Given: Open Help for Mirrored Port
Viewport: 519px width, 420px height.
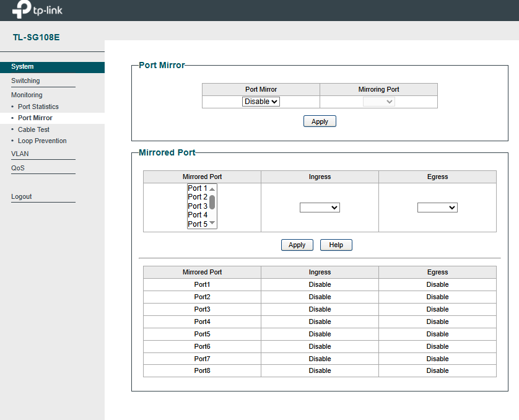Looking at the screenshot, I should click(336, 245).
